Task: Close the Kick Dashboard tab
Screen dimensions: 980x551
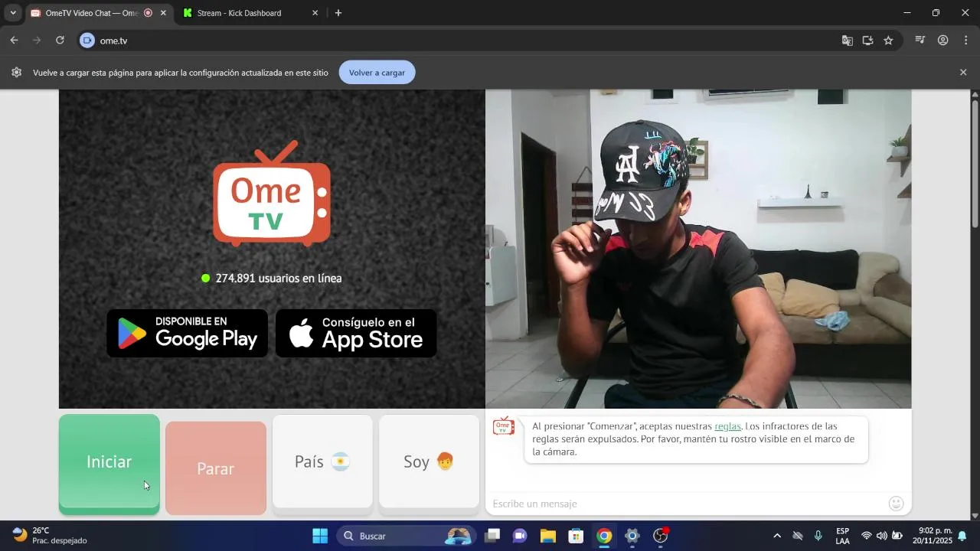Action: point(315,13)
